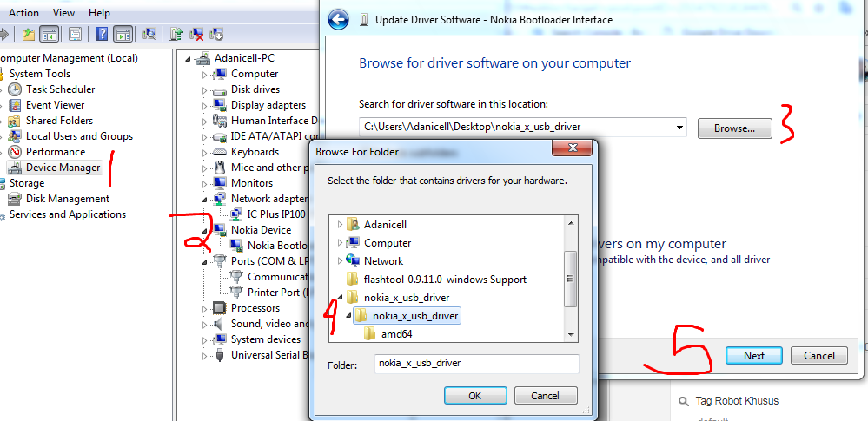
Task: Open the Help menu
Action: coord(99,13)
